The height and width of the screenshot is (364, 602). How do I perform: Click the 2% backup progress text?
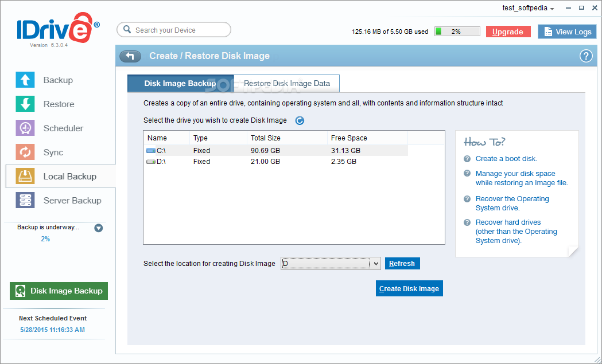[x=45, y=239]
